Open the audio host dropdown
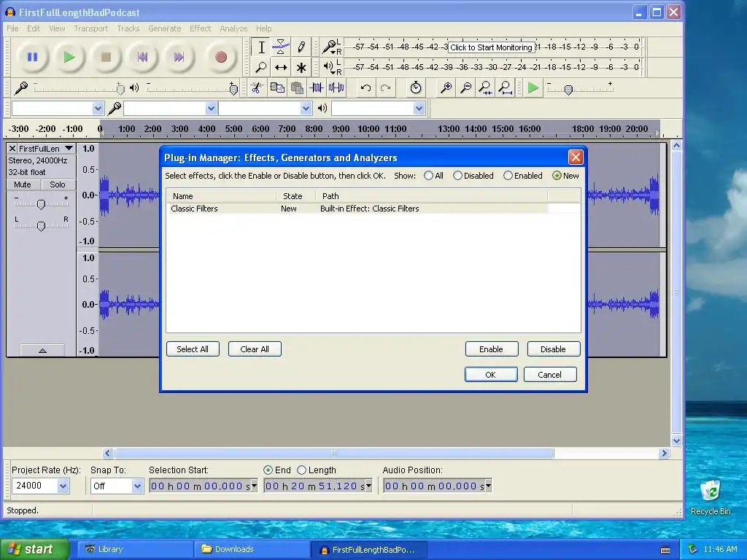 (98, 109)
